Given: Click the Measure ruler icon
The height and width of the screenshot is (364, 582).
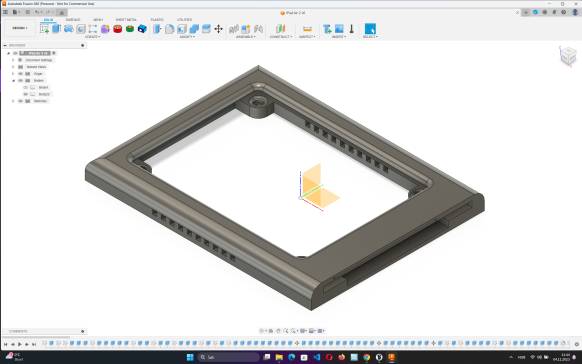Looking at the screenshot, I should click(x=307, y=29).
